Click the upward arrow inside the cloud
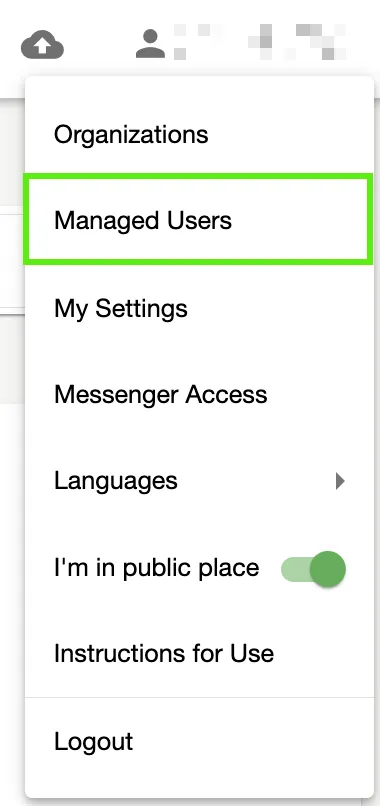The height and width of the screenshot is (806, 380). click(x=42, y=46)
